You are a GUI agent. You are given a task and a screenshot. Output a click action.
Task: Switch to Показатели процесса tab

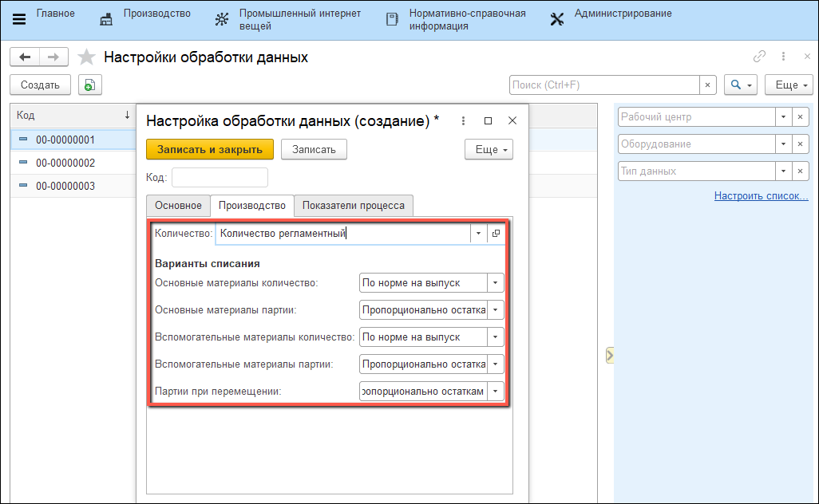pyautogui.click(x=353, y=206)
